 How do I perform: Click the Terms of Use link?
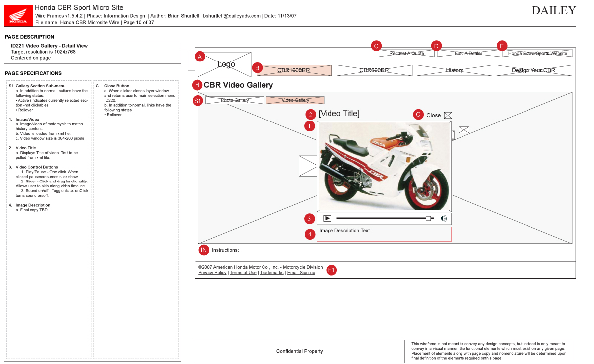coord(243,273)
